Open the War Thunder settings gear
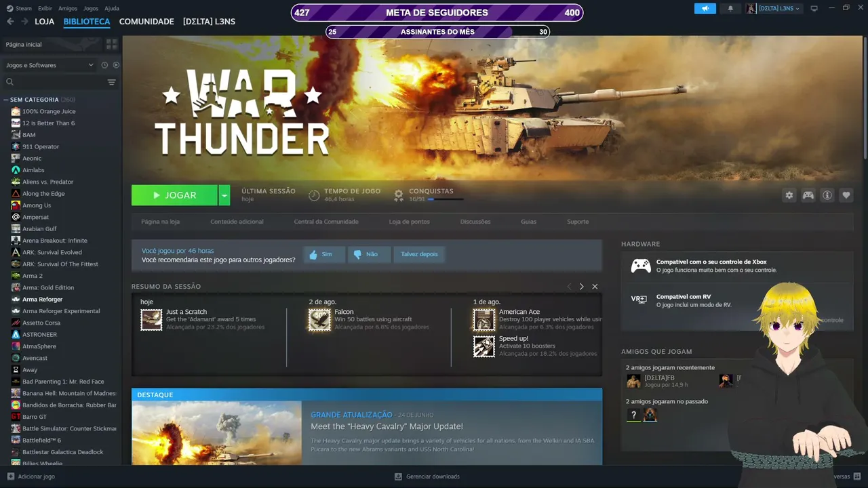This screenshot has width=868, height=488. [x=789, y=195]
